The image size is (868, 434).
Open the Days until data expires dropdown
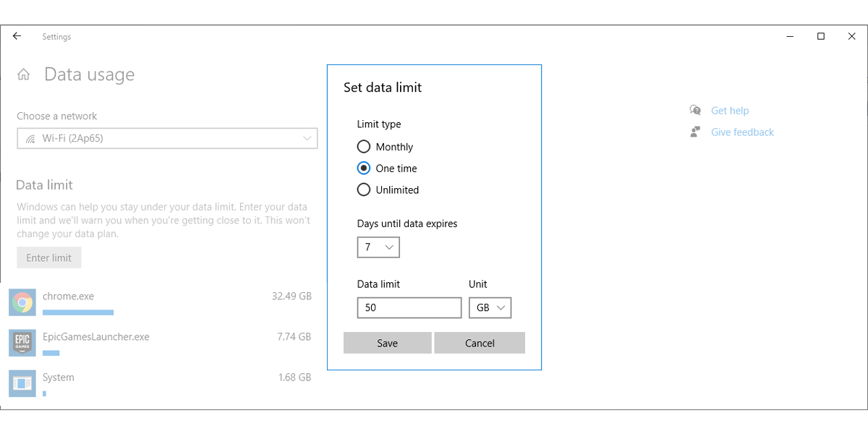(x=378, y=247)
